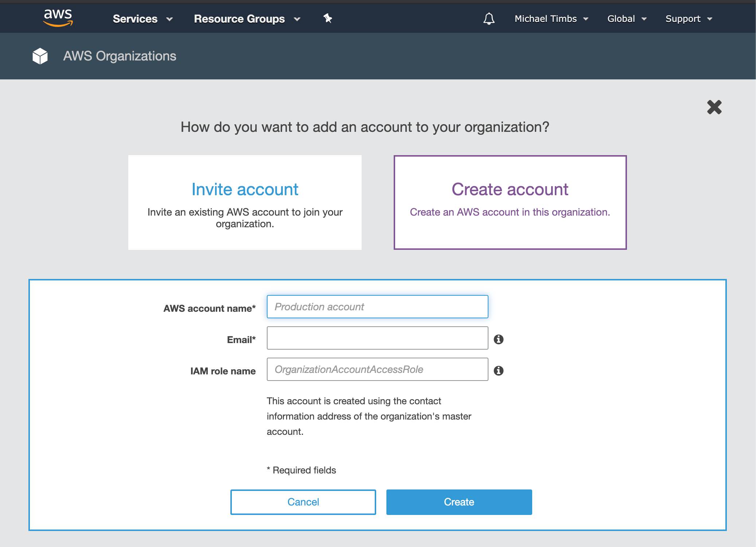Select the Create account option card

[510, 202]
